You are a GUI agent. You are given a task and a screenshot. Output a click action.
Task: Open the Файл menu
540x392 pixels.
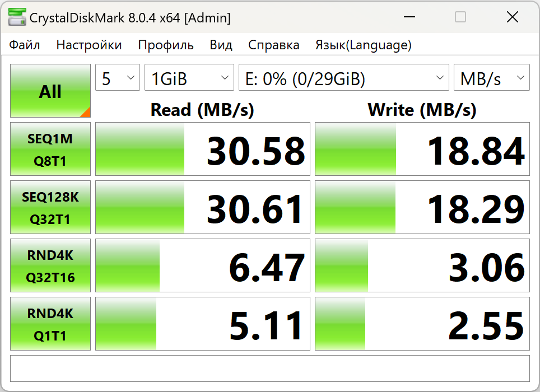25,45
